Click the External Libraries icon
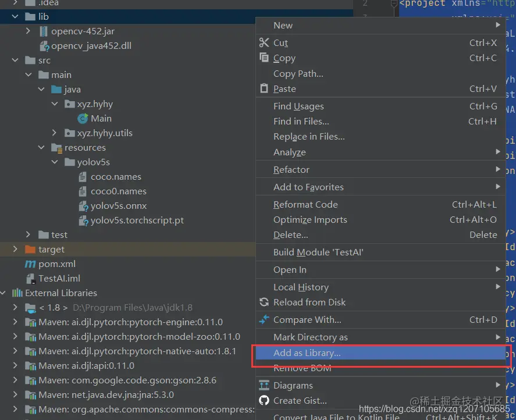The image size is (516, 420). click(x=17, y=293)
